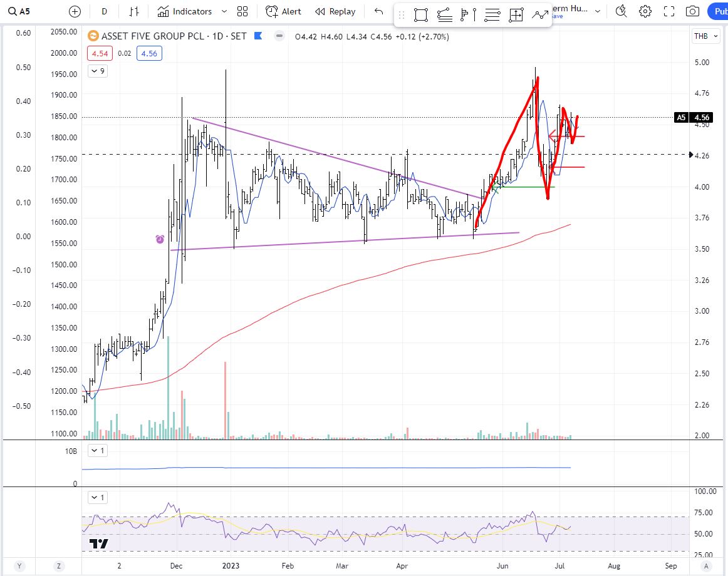Open the bar style chart type icon

134,12
